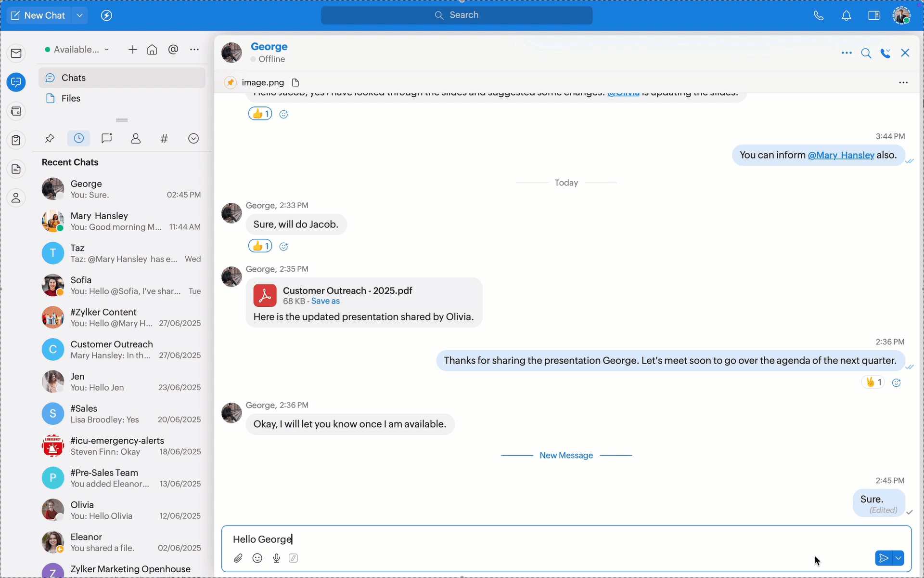Switch to the channels hash tab
Image resolution: width=924 pixels, height=578 pixels.
pos(164,139)
